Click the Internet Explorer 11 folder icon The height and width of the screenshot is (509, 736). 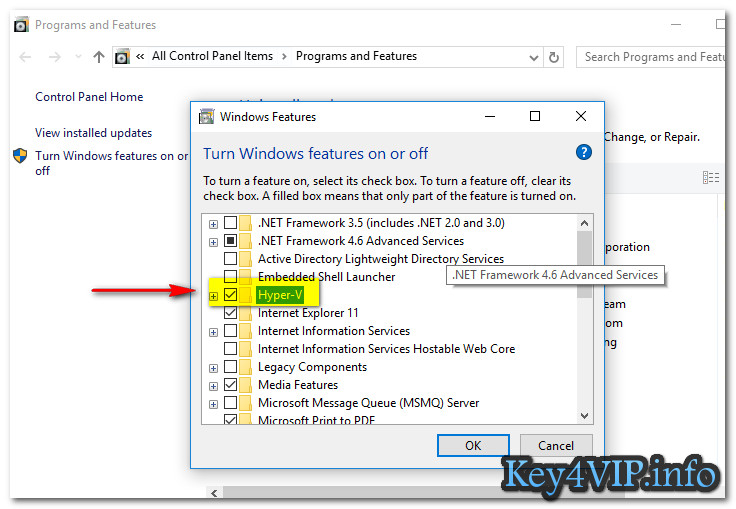[245, 313]
